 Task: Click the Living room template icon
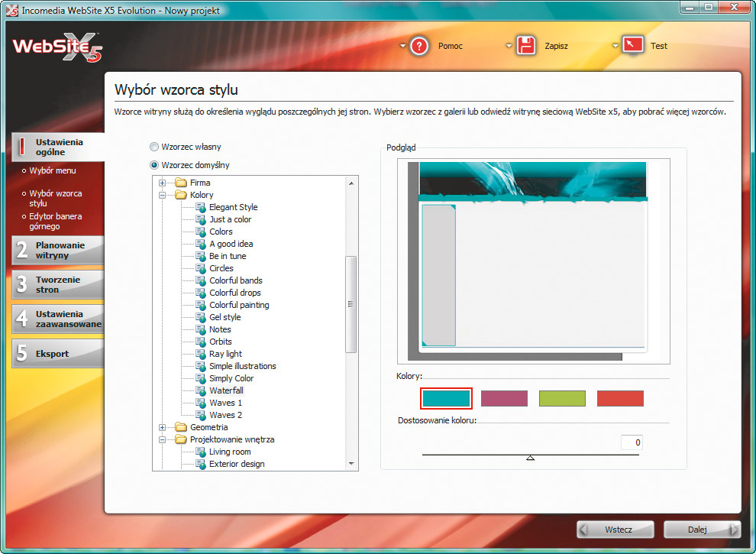(x=200, y=452)
